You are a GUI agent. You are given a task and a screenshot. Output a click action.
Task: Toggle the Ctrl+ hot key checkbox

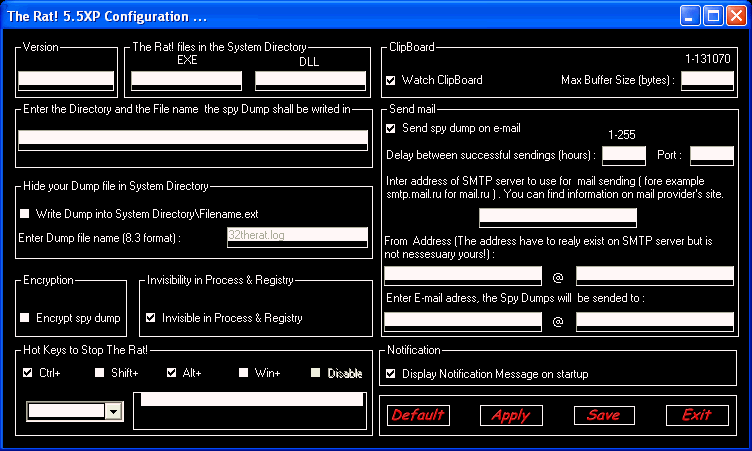pos(28,373)
